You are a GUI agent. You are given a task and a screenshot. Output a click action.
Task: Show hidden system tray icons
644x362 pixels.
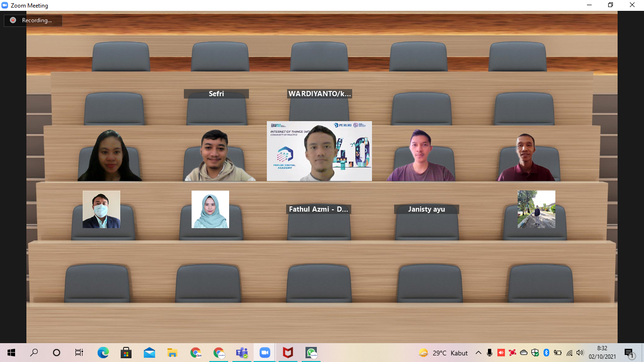(x=479, y=353)
